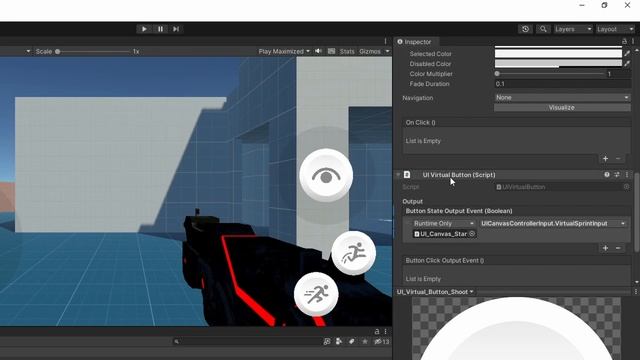Add a Button State Output Event listener
This screenshot has height=360, width=640.
[x=606, y=248]
